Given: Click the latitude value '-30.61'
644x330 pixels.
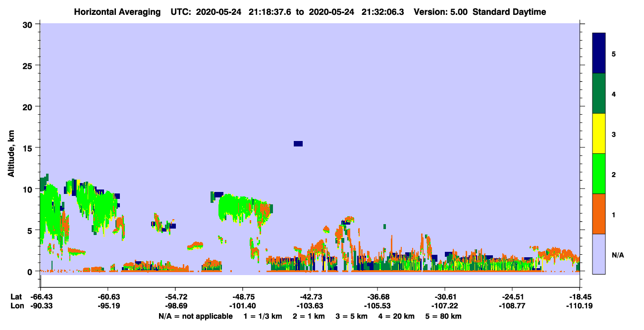Looking at the screenshot, I should point(445,297).
